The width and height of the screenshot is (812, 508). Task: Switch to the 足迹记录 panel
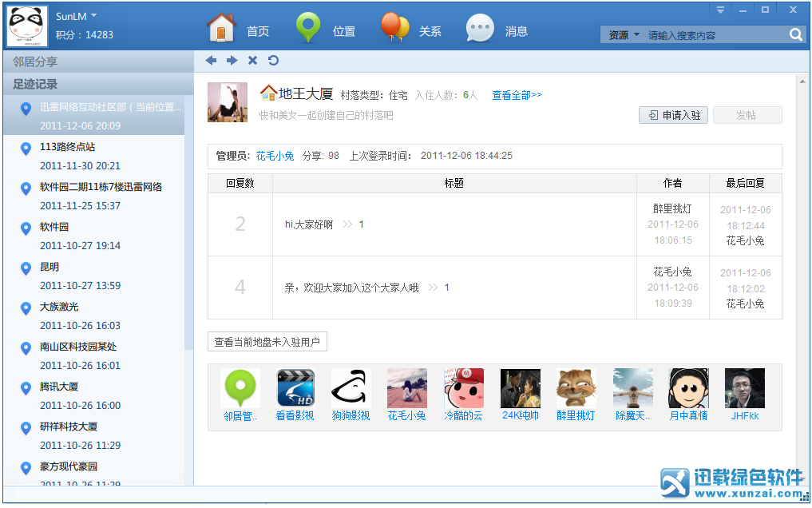click(98, 84)
